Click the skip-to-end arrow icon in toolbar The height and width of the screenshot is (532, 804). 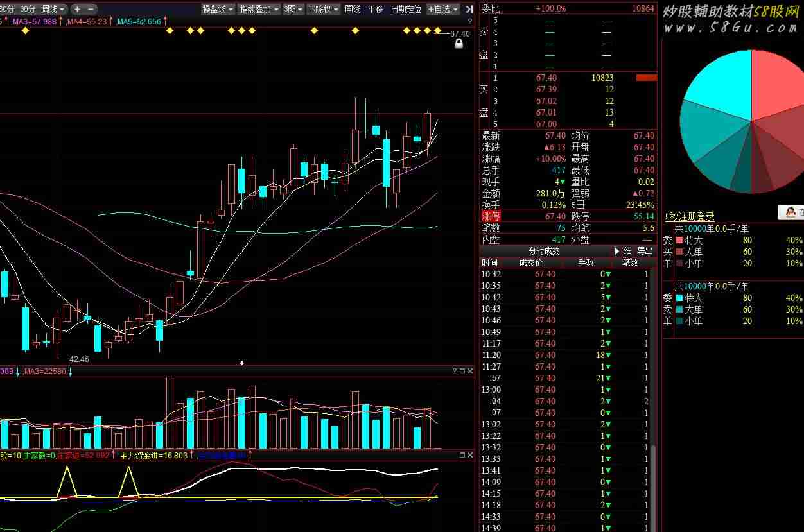[469, 9]
